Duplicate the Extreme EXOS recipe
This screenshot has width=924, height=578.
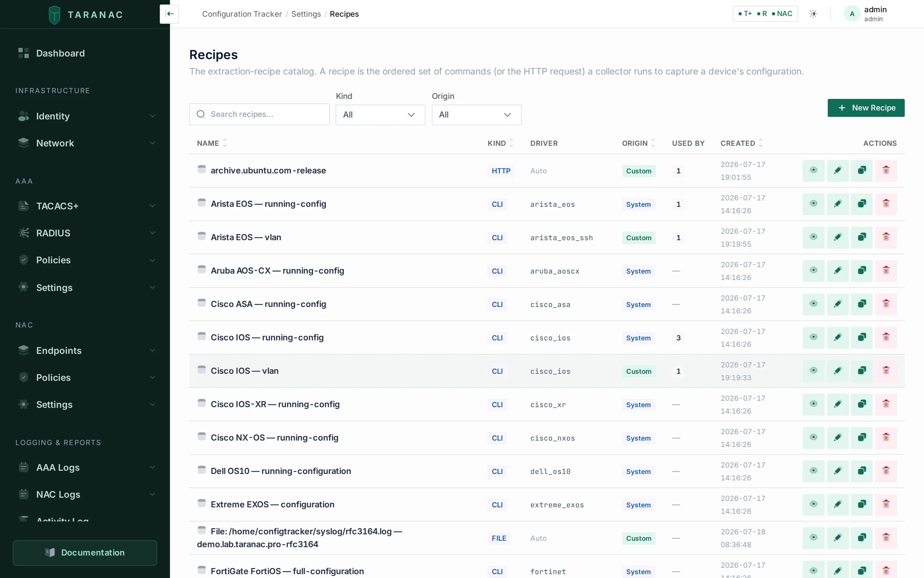(862, 504)
